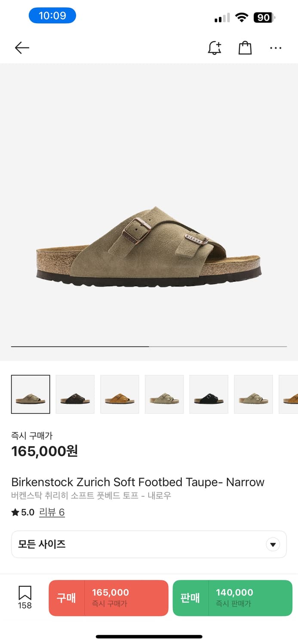The image size is (298, 644).
Task: Open the 리뷰 6 reviews link
Action: [x=52, y=512]
